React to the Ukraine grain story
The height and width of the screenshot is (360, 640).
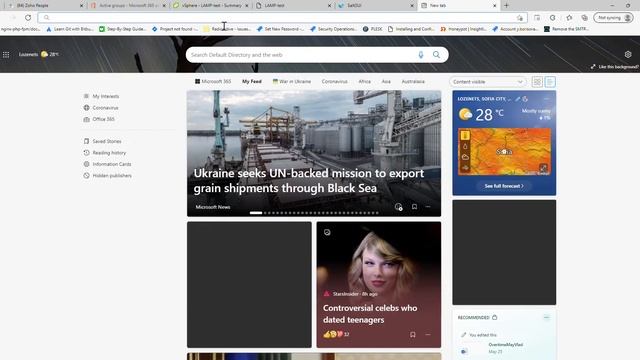click(398, 207)
